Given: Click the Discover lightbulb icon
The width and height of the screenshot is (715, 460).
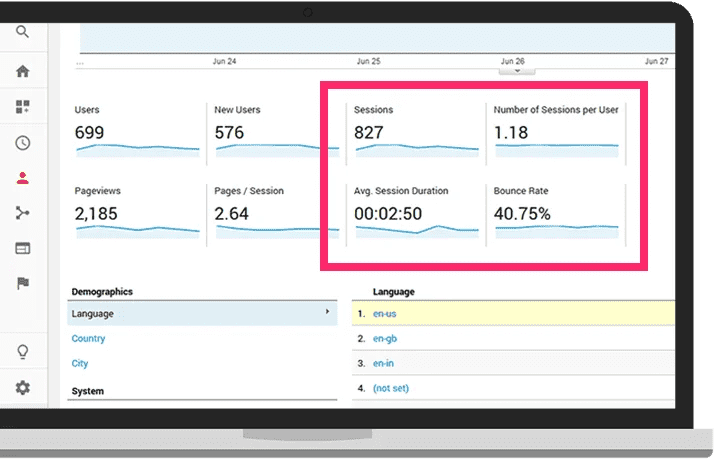Looking at the screenshot, I should click(23, 352).
